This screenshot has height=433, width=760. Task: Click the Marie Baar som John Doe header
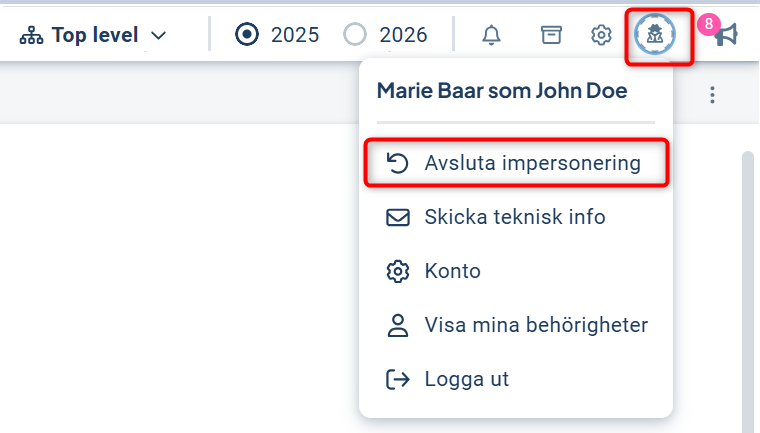(502, 91)
